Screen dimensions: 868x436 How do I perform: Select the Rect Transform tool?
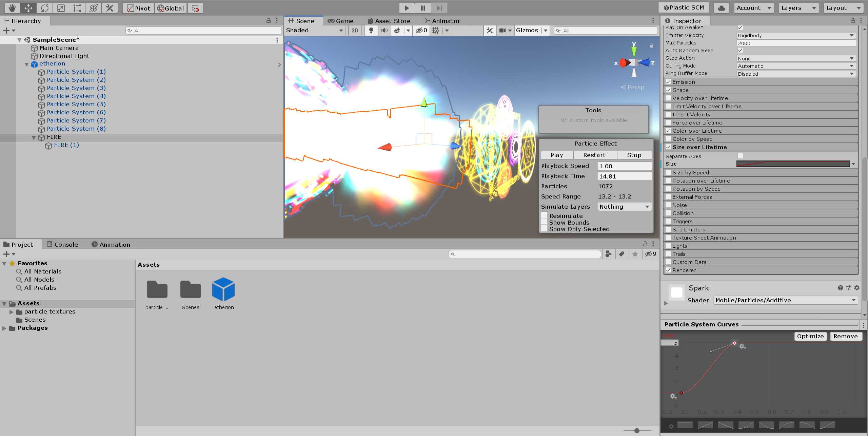(x=77, y=8)
